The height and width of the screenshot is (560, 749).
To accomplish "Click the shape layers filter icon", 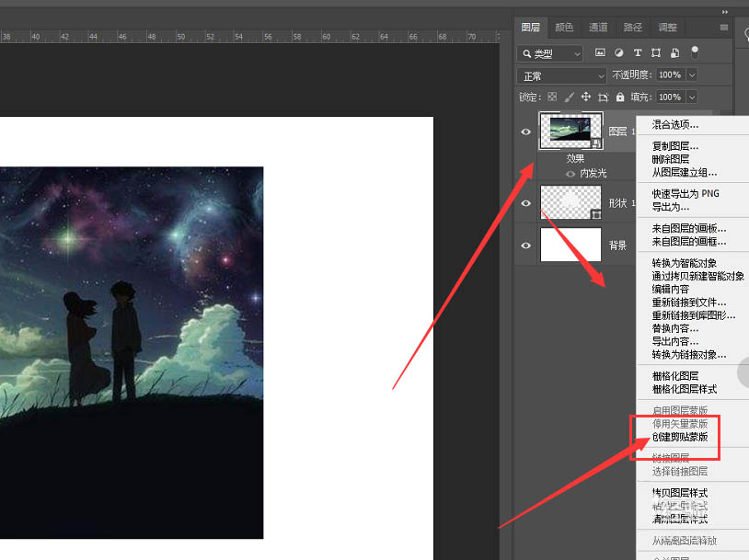I will [x=656, y=52].
